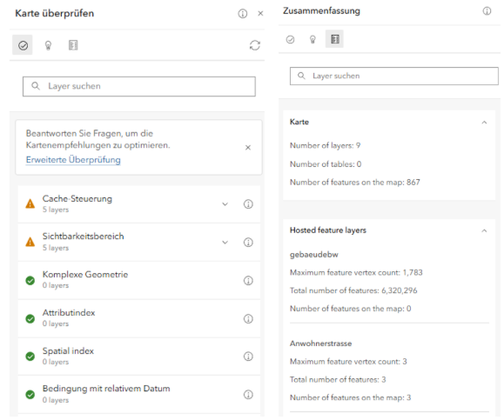
Task: Collapse the Karte summary section
Action: tap(484, 123)
